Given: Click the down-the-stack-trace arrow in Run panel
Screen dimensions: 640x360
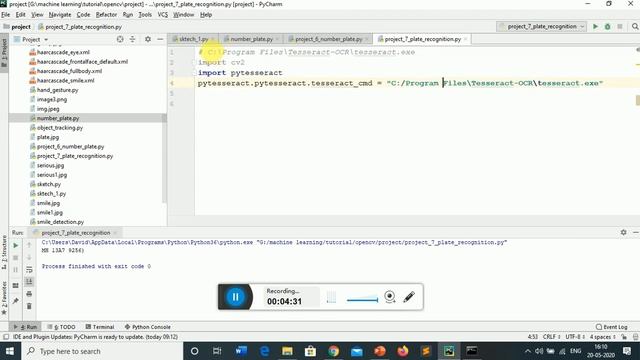Looking at the screenshot, I should pyautogui.click(x=29, y=258).
